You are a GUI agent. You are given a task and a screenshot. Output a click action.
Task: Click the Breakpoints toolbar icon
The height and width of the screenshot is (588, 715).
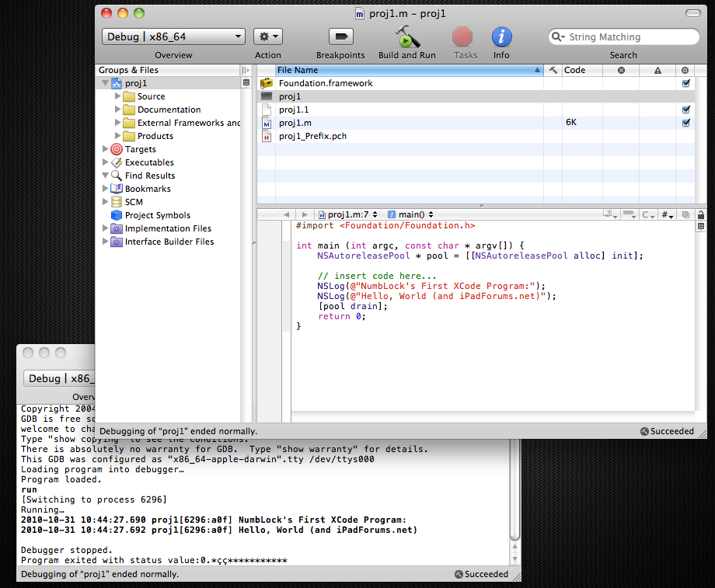340,37
